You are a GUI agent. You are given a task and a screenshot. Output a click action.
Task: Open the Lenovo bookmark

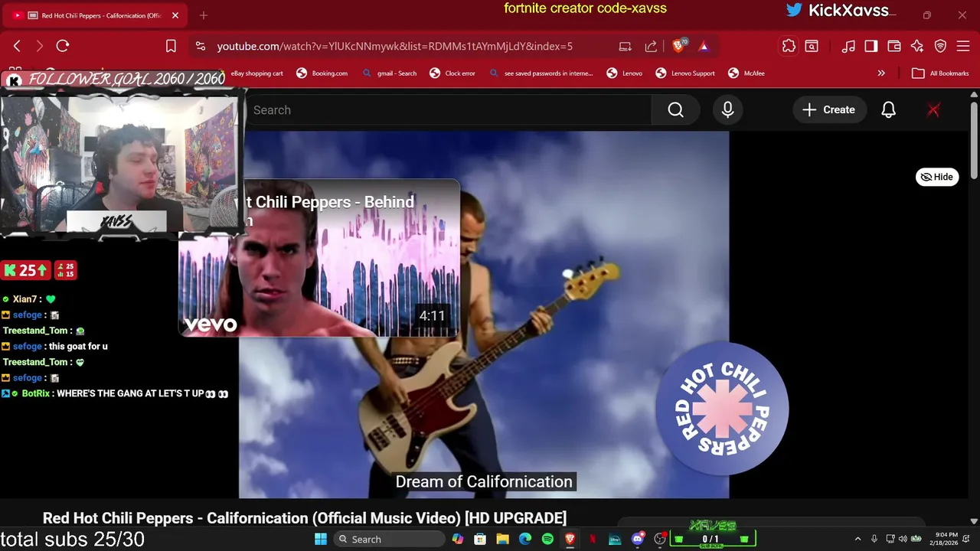[x=625, y=73]
